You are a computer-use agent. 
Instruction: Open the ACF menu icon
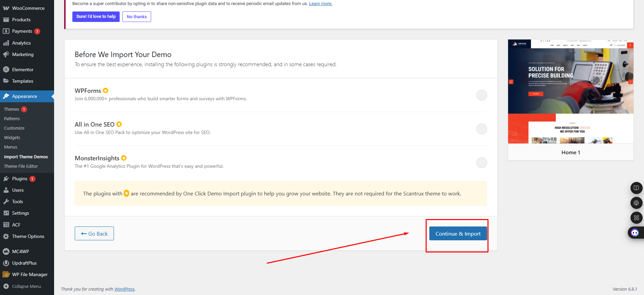click(6, 225)
